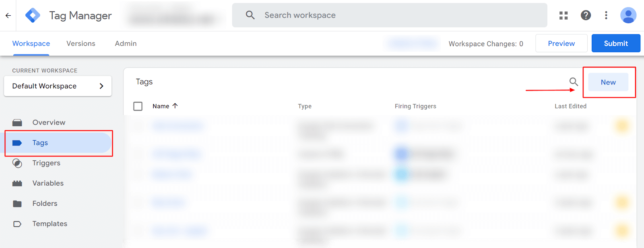
Task: Click the blue Submit button
Action: (x=616, y=43)
